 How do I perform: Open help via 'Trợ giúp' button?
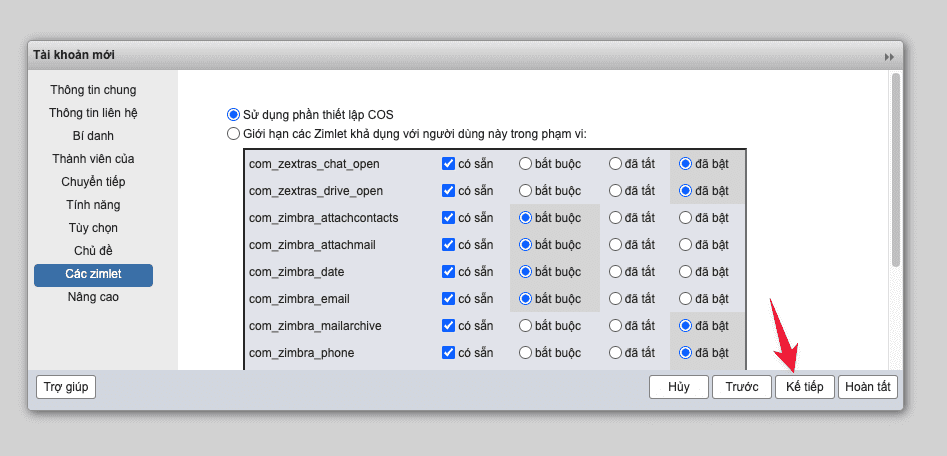pos(65,387)
